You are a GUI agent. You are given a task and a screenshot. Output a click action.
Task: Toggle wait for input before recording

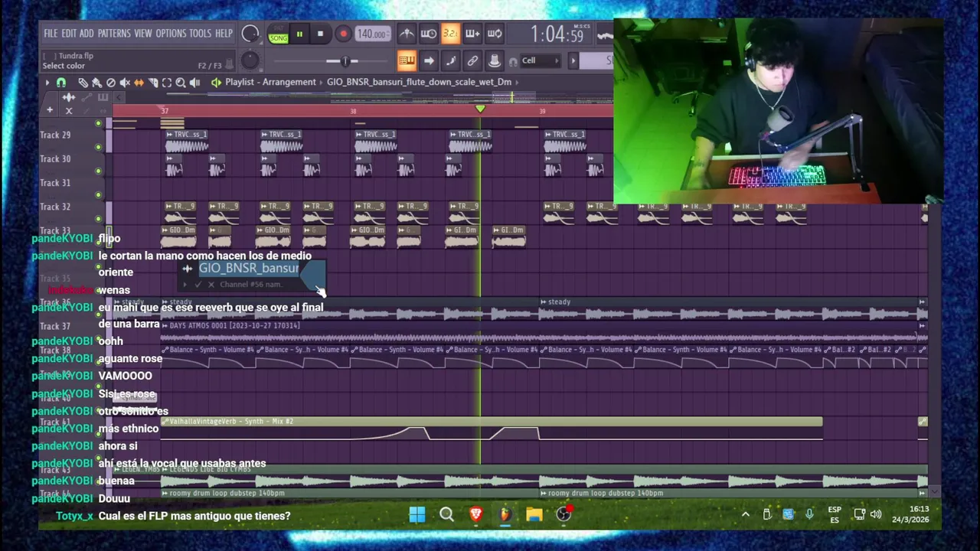pyautogui.click(x=429, y=34)
